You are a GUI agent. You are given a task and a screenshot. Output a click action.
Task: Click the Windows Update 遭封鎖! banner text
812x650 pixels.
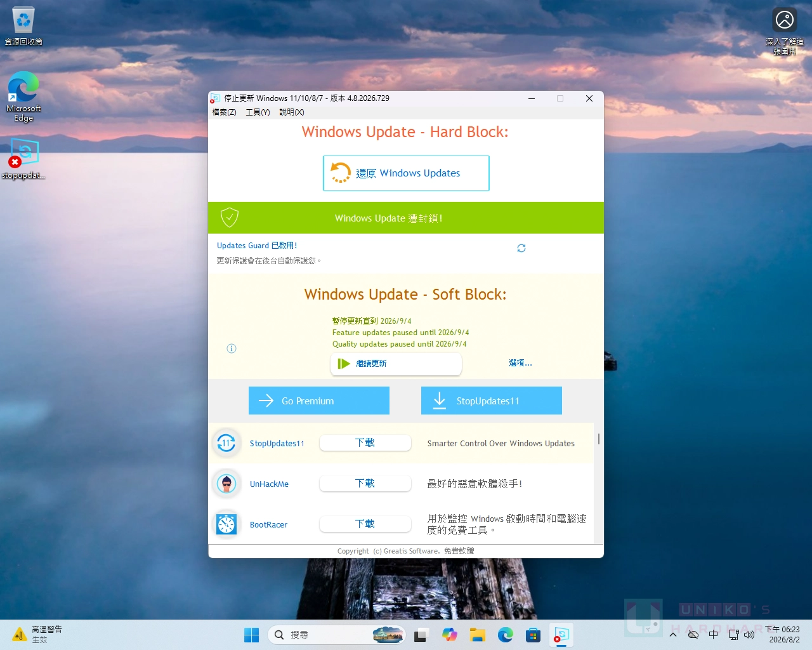coord(389,218)
